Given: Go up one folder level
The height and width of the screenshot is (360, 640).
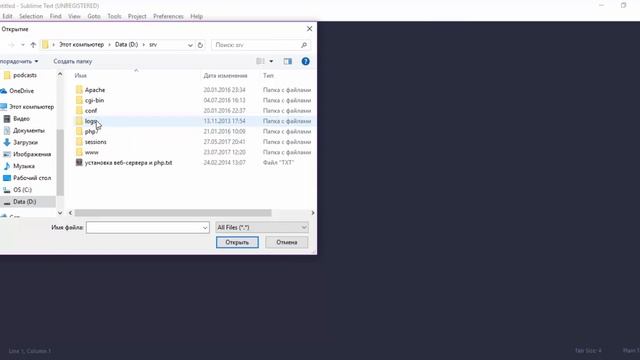Looking at the screenshot, I should click(33, 45).
